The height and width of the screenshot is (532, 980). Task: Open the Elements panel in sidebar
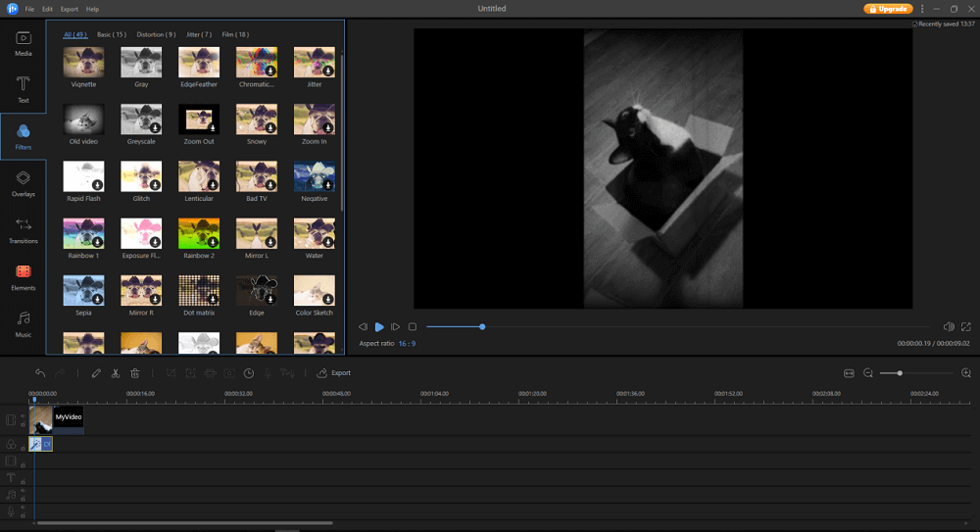coord(24,275)
